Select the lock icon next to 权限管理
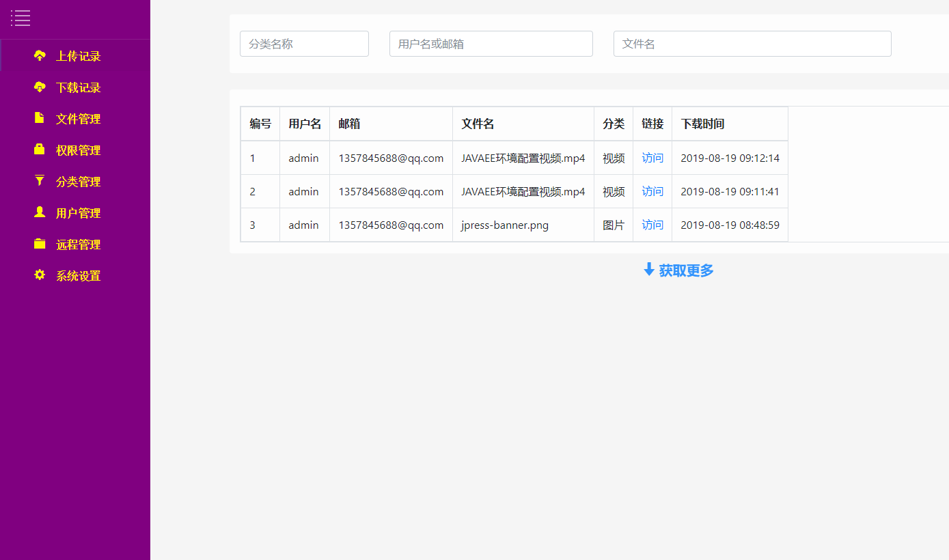Image resolution: width=949 pixels, height=560 pixels. point(40,150)
